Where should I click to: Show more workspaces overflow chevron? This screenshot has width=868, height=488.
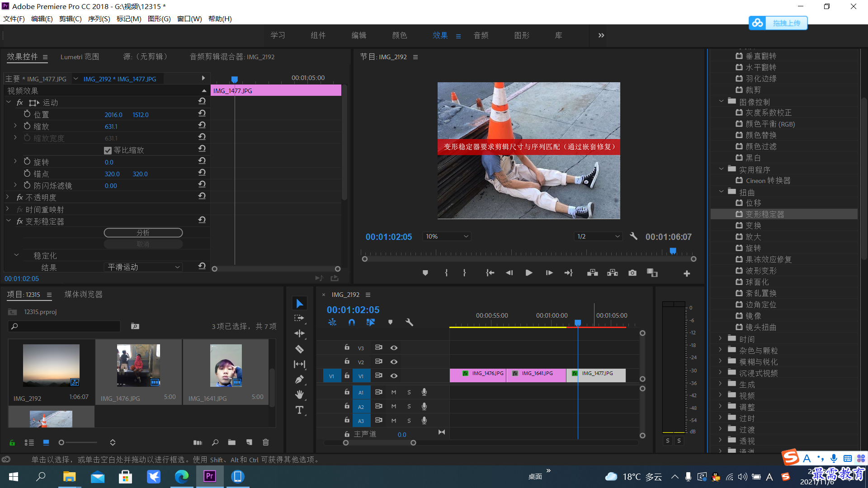tap(601, 35)
